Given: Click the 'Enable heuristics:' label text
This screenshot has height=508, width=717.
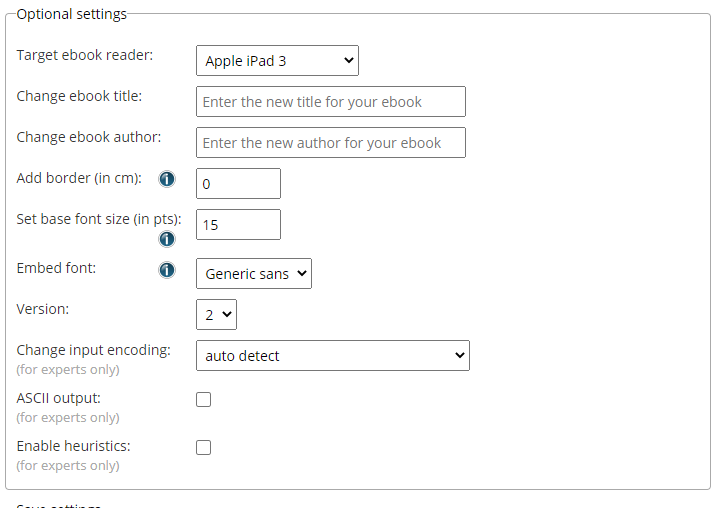Looking at the screenshot, I should coord(74,446).
